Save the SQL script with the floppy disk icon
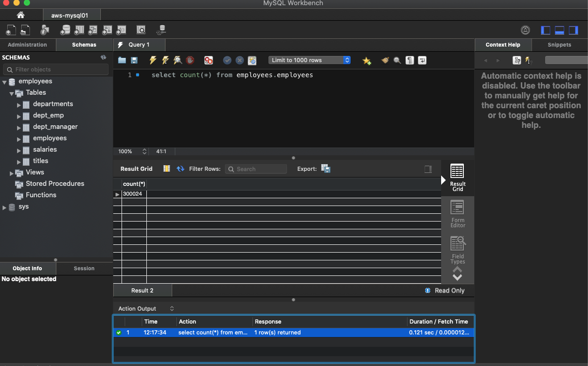The height and width of the screenshot is (366, 588). point(134,61)
